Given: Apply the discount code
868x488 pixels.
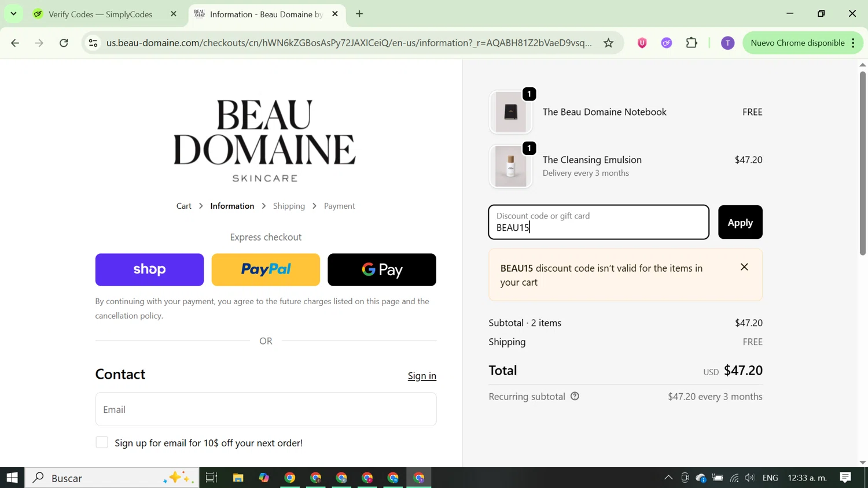Looking at the screenshot, I should tap(740, 222).
